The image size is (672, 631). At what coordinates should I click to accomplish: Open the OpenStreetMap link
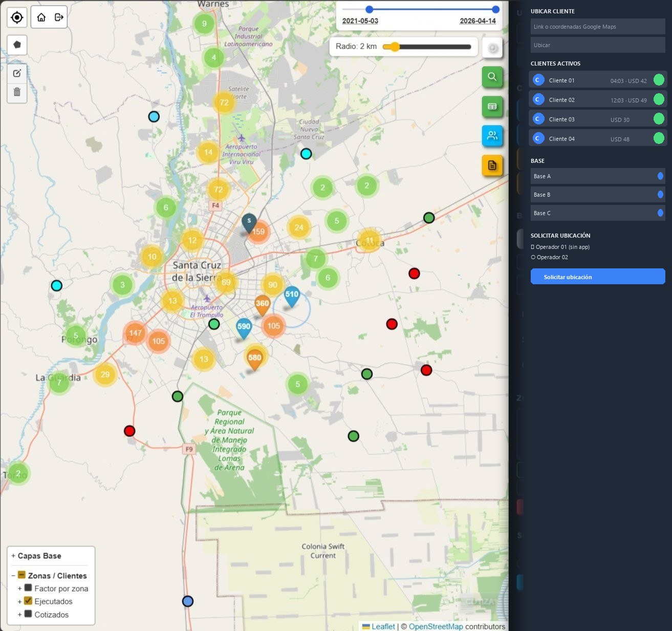pos(436,626)
